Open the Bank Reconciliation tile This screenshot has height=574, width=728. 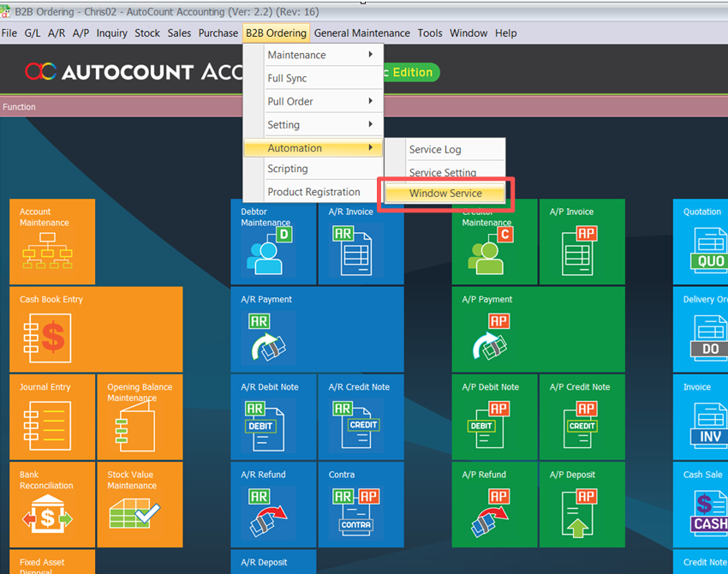(52, 505)
